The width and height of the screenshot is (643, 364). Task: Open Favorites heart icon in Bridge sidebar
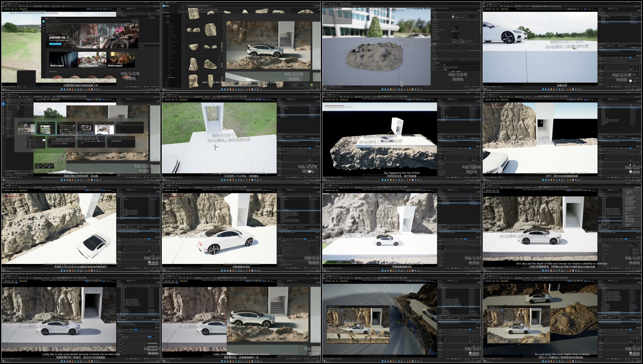pyautogui.click(x=43, y=34)
